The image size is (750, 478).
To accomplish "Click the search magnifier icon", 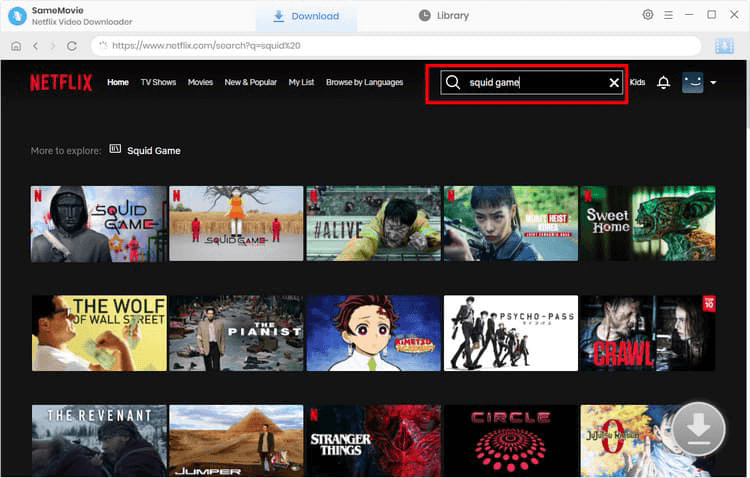I will point(453,83).
